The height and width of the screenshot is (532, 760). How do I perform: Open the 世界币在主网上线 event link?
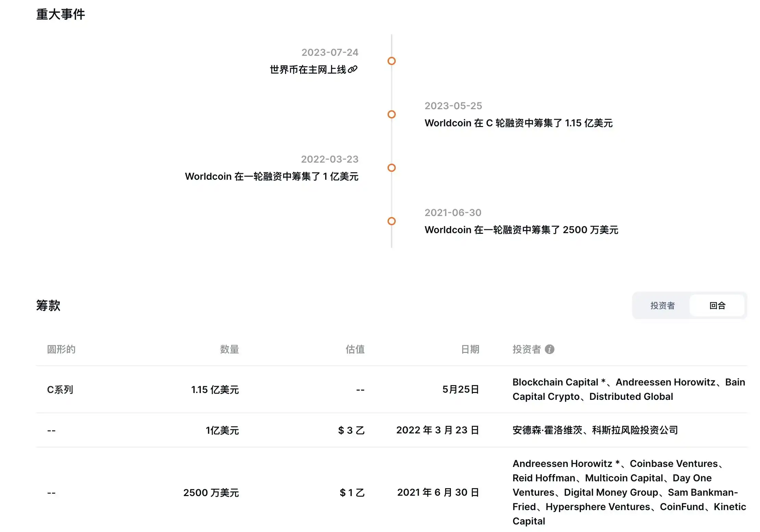pos(308,69)
